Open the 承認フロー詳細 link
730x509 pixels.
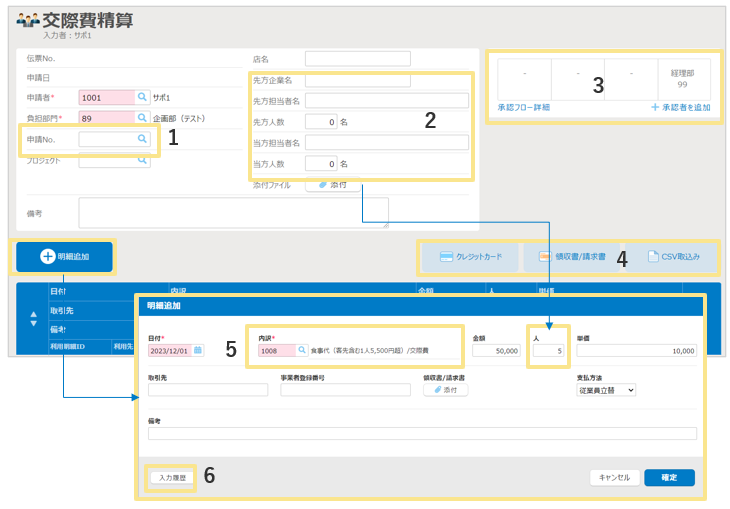tap(523, 107)
